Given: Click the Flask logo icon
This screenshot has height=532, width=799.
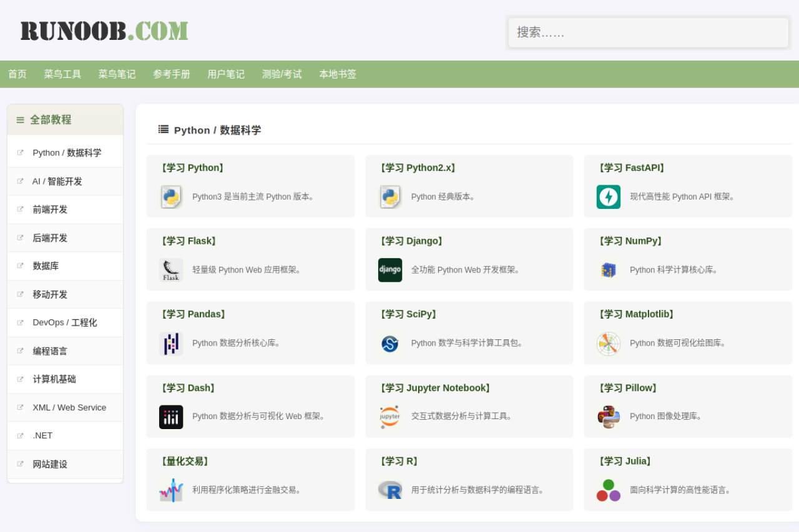Looking at the screenshot, I should click(171, 270).
